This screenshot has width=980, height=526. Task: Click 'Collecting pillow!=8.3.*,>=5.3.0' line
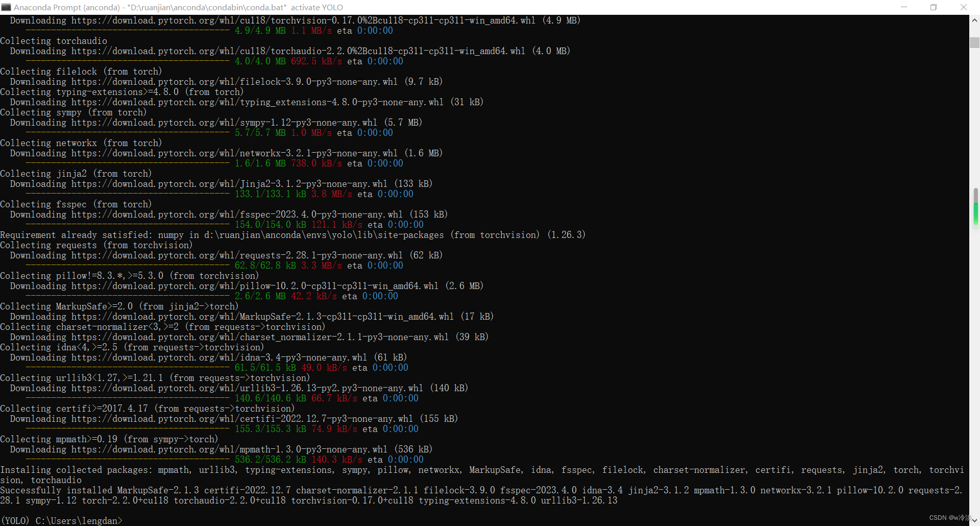tap(130, 276)
